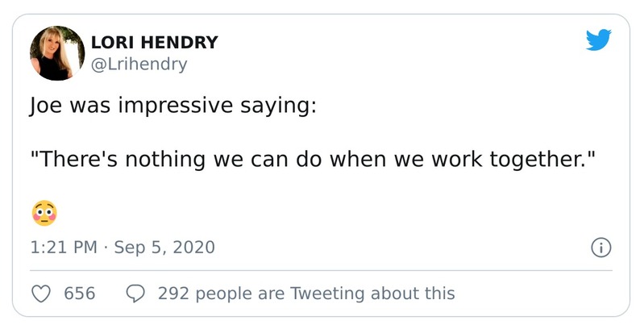644x329 pixels.
Task: Open Lori Hendry's profile photo
Action: (56, 53)
